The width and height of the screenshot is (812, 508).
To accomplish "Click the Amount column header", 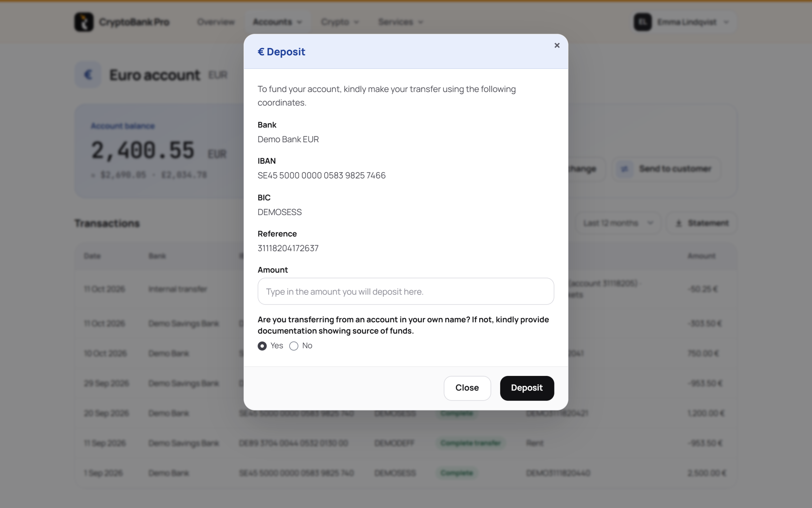I will pos(701,256).
